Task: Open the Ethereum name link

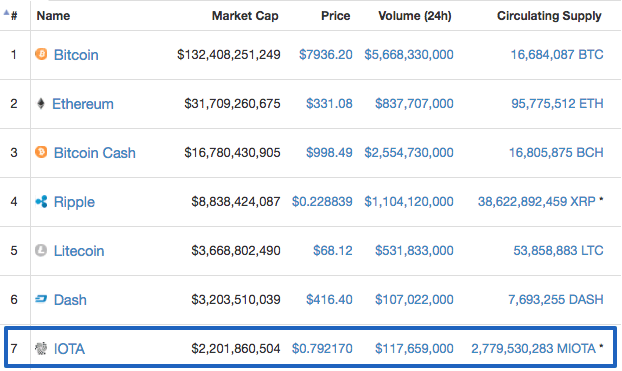Action: tap(83, 104)
